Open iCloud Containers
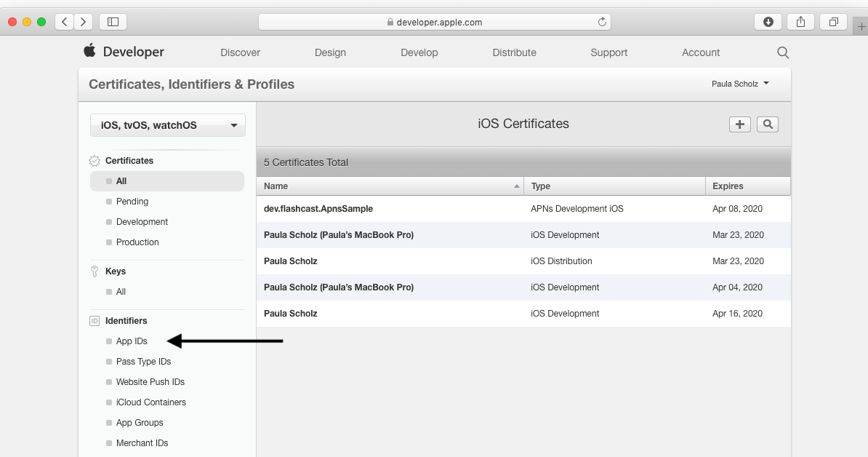The height and width of the screenshot is (457, 868). click(x=151, y=402)
